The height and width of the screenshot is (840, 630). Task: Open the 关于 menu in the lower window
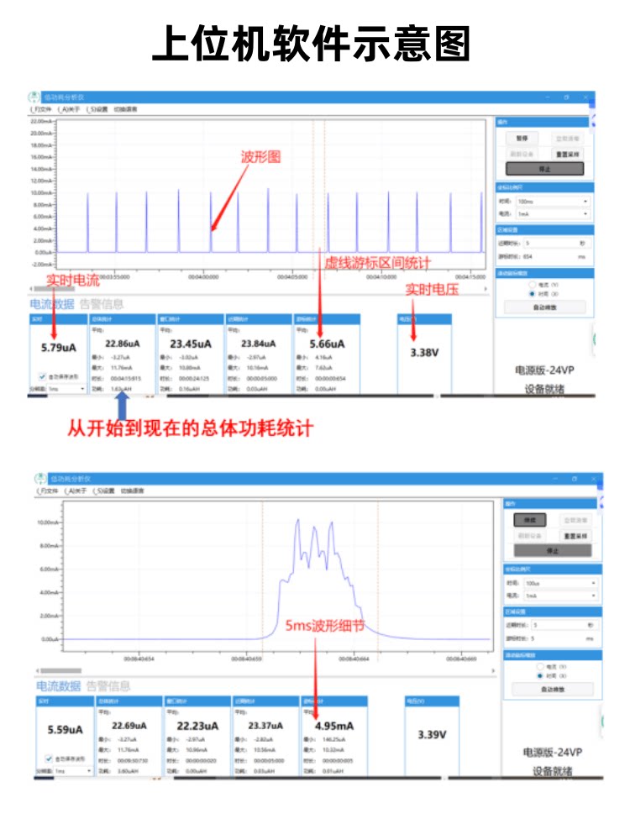point(77,491)
